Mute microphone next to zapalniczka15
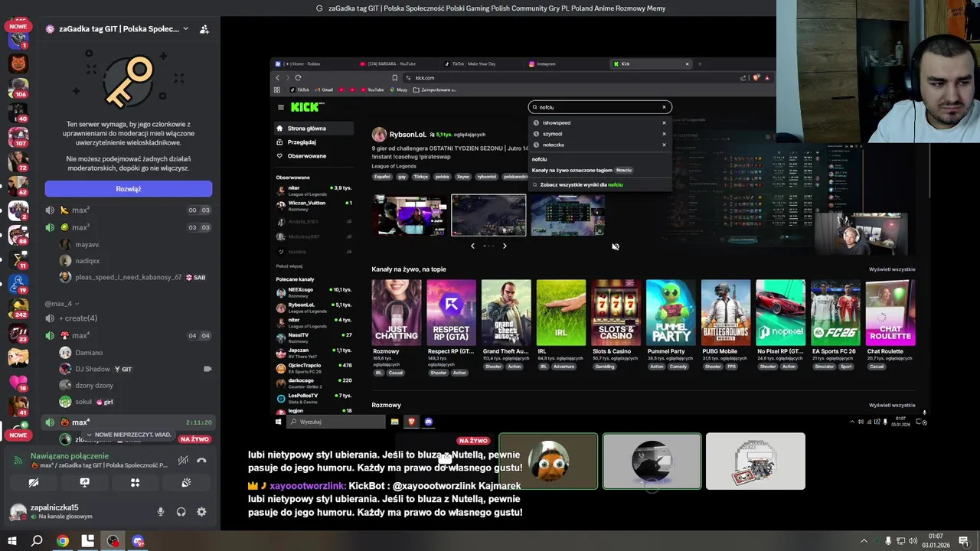980x551 pixels. pos(161,512)
